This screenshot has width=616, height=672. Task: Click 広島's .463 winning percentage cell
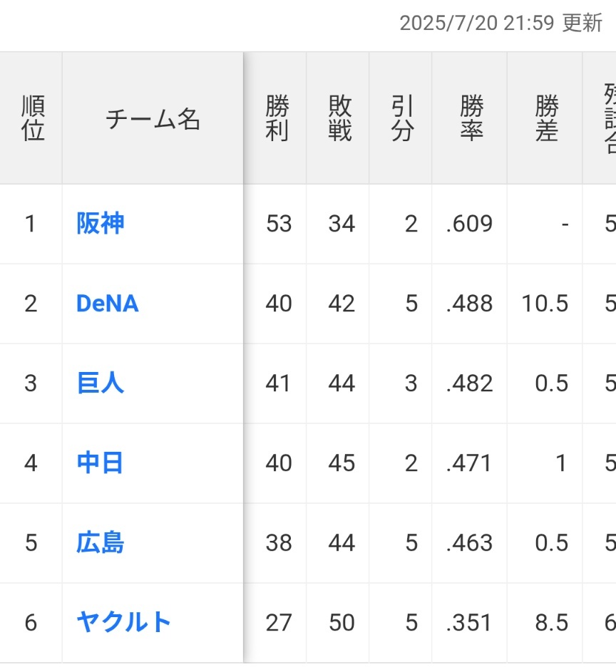(469, 542)
